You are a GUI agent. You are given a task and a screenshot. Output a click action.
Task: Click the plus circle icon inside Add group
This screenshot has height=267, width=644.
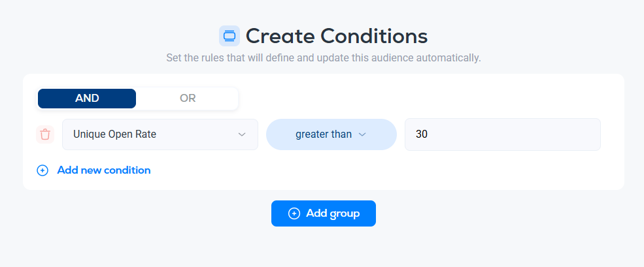(294, 213)
